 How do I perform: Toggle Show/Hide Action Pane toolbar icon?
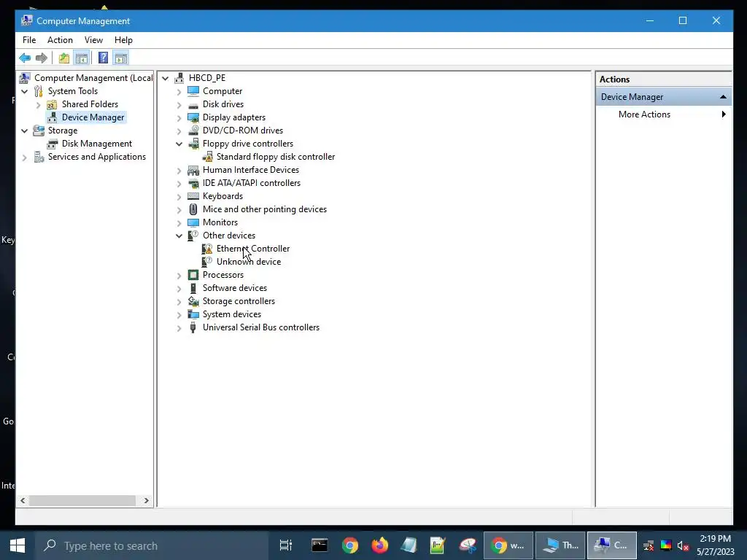pyautogui.click(x=121, y=58)
